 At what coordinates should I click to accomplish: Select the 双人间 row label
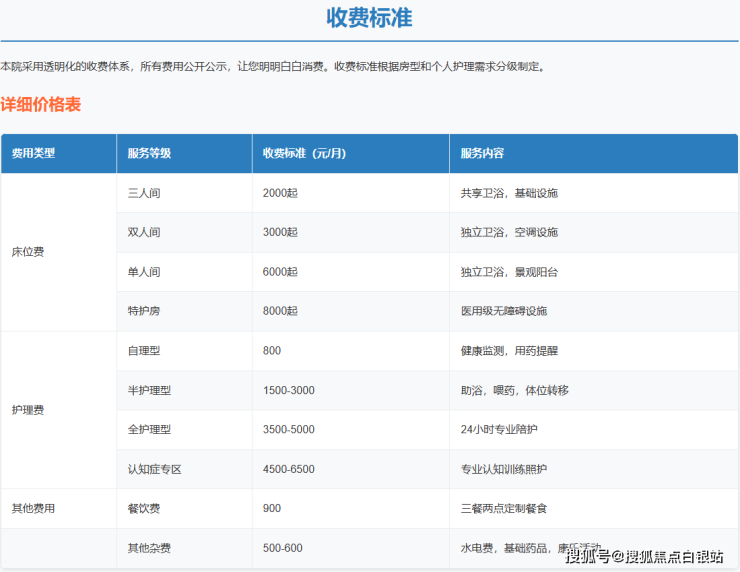[x=144, y=232]
